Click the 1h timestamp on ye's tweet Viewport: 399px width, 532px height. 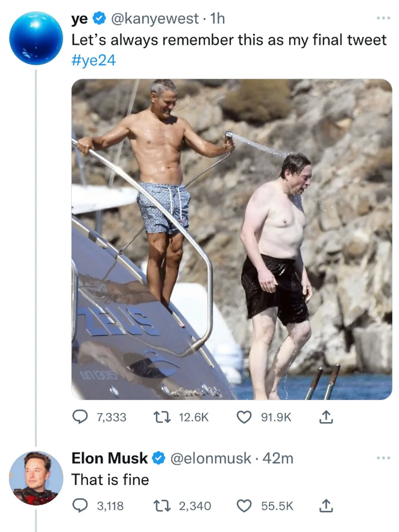click(x=218, y=19)
